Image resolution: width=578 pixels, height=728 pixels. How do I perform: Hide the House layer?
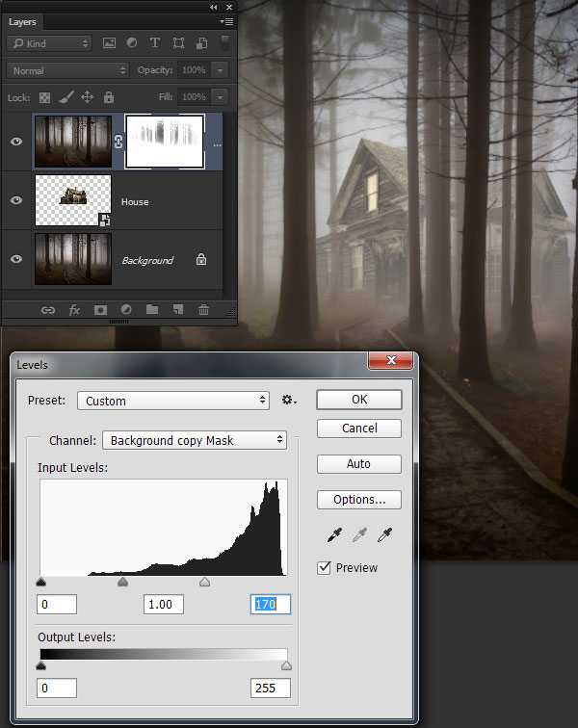tap(16, 200)
